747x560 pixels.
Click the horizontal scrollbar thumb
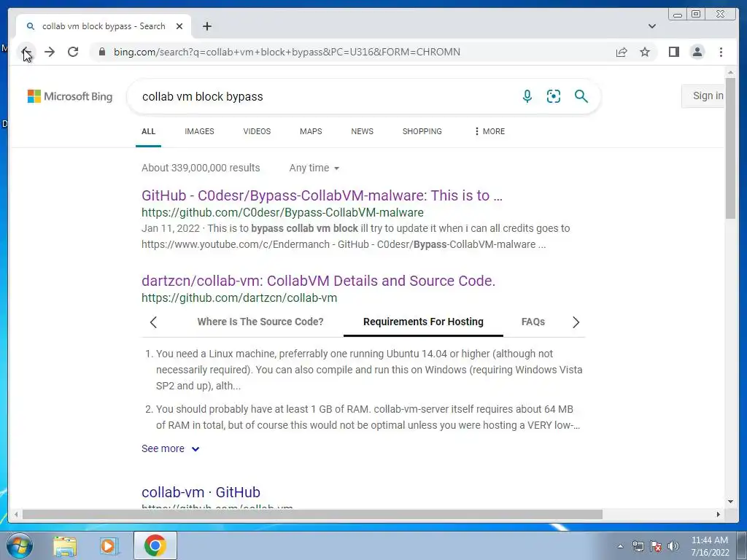[x=312, y=514]
